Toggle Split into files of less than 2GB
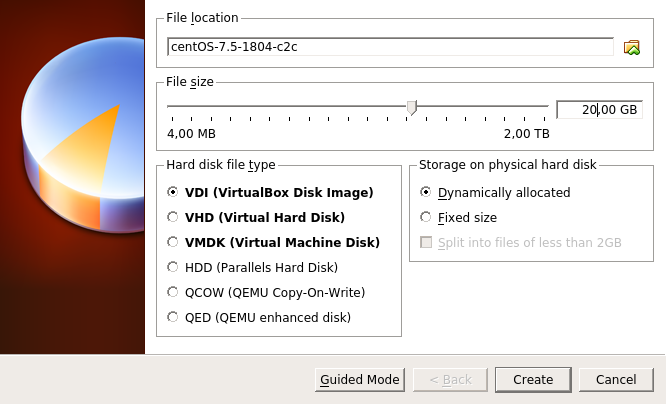This screenshot has height=404, width=666. click(x=427, y=242)
